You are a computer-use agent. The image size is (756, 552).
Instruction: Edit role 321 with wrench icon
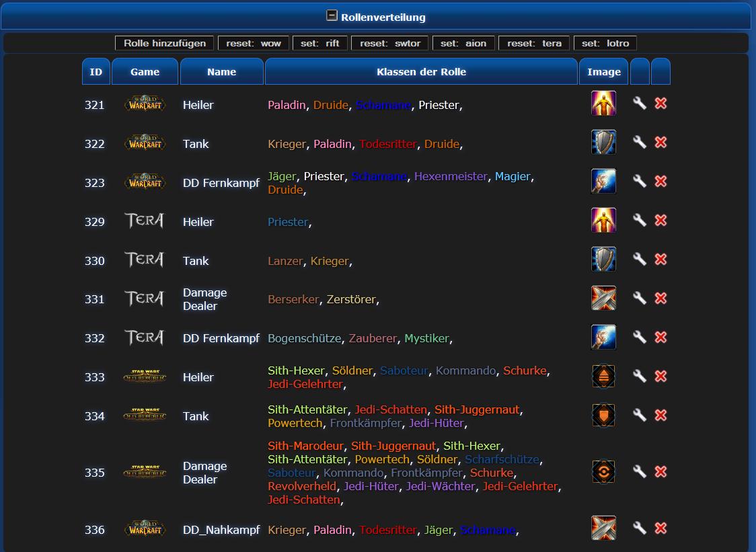640,103
